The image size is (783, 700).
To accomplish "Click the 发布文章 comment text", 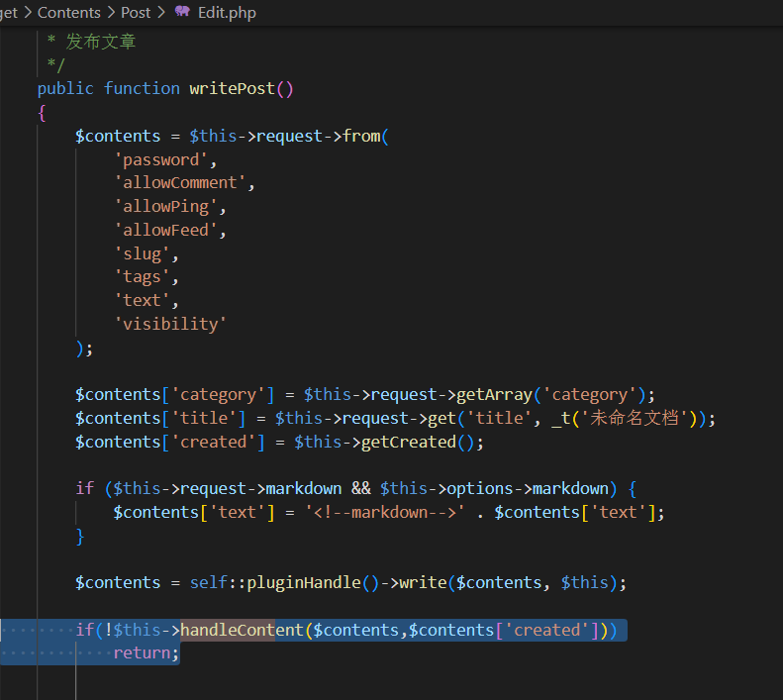I will coord(100,42).
